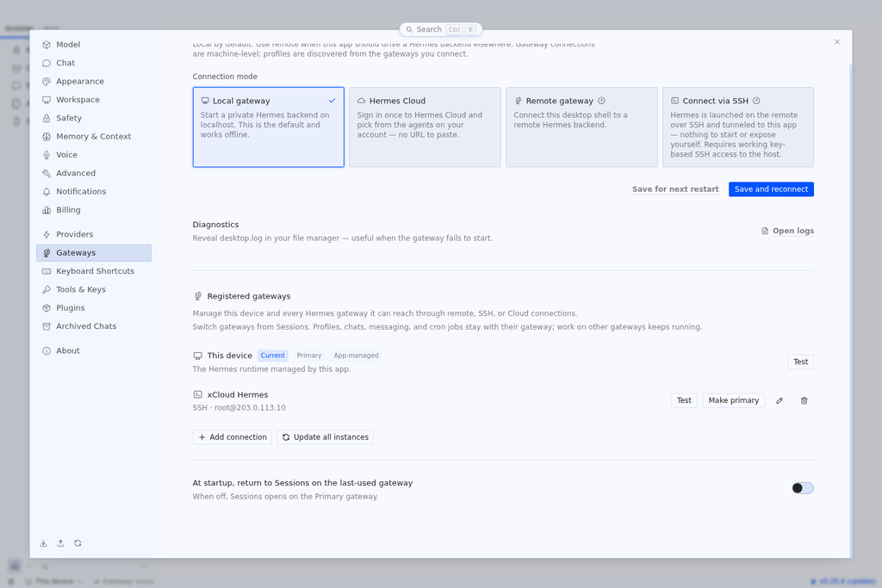Click the Safety lock icon
Screen dimensions: 882x588
[x=47, y=118]
